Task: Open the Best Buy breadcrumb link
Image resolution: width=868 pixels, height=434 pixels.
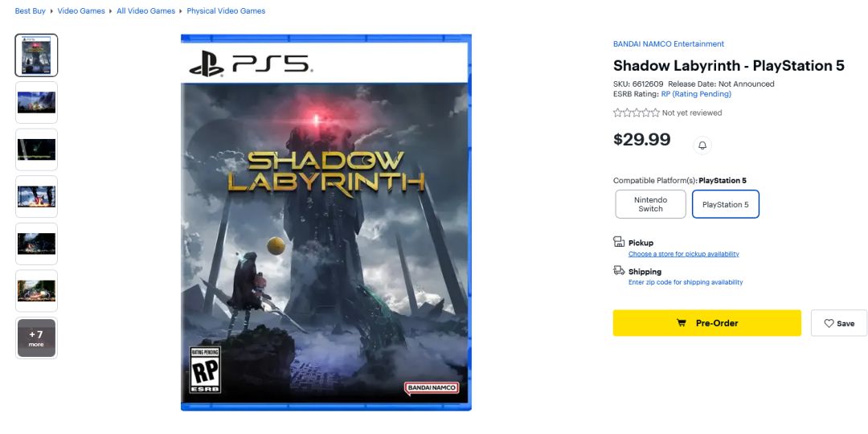Action: pos(30,11)
